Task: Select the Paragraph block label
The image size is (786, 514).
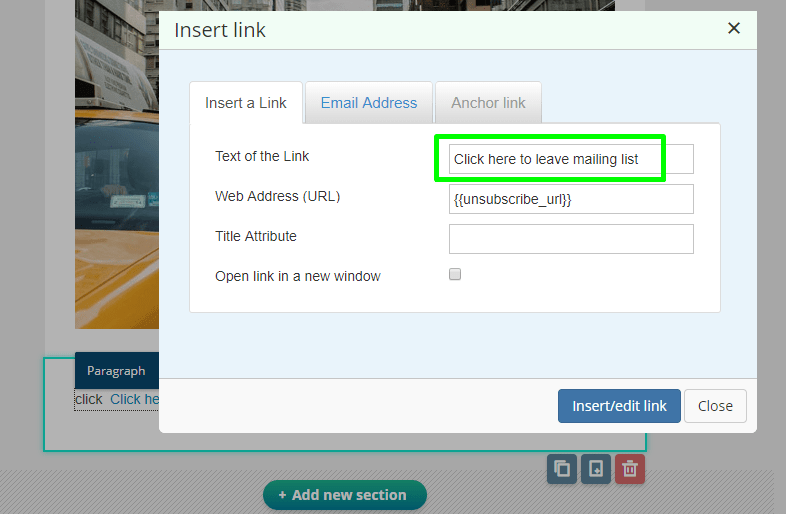Action: pyautogui.click(x=116, y=371)
